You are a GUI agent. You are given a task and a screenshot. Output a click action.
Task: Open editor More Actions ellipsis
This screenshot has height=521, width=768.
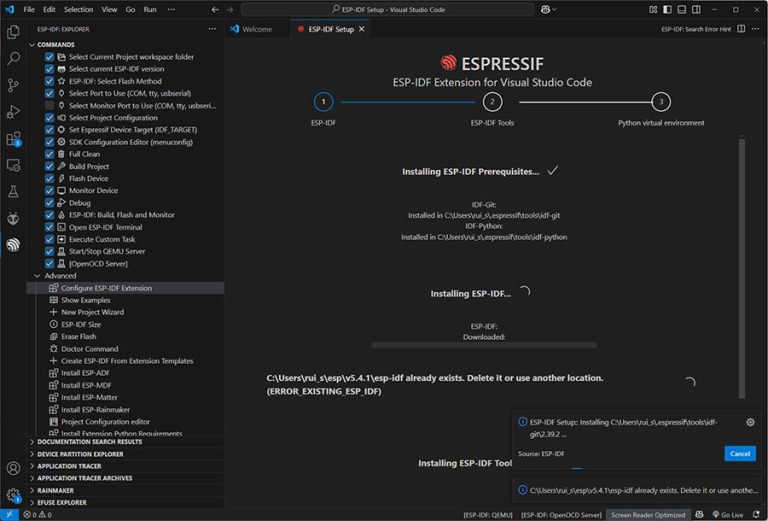click(x=755, y=29)
